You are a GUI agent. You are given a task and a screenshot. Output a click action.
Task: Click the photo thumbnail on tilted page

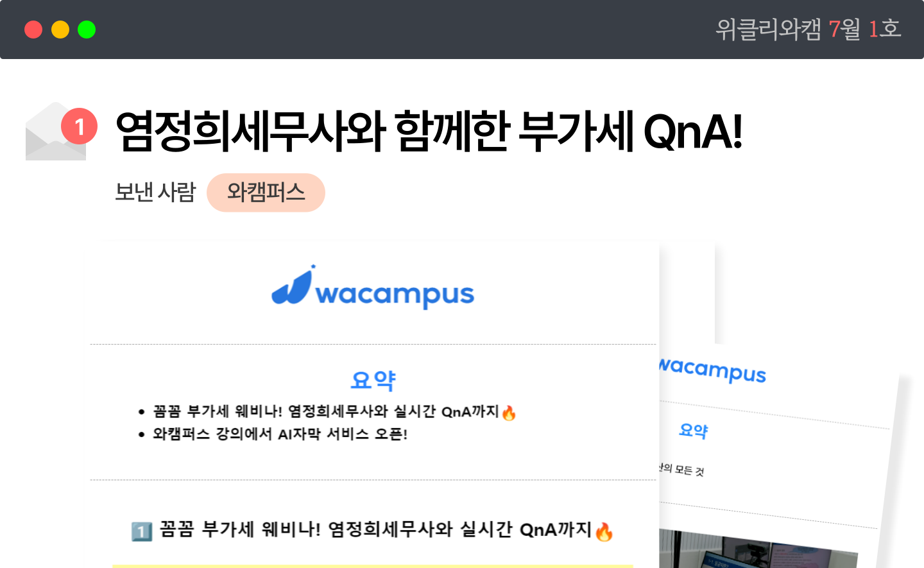pyautogui.click(x=757, y=549)
